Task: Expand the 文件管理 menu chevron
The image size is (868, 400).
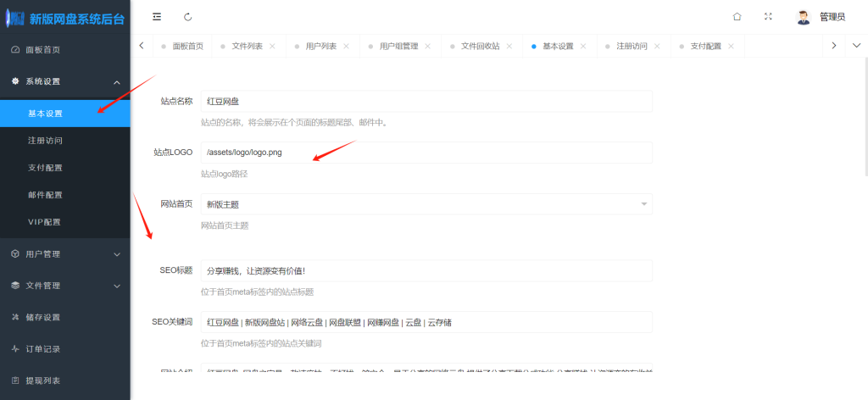Action: click(x=117, y=286)
